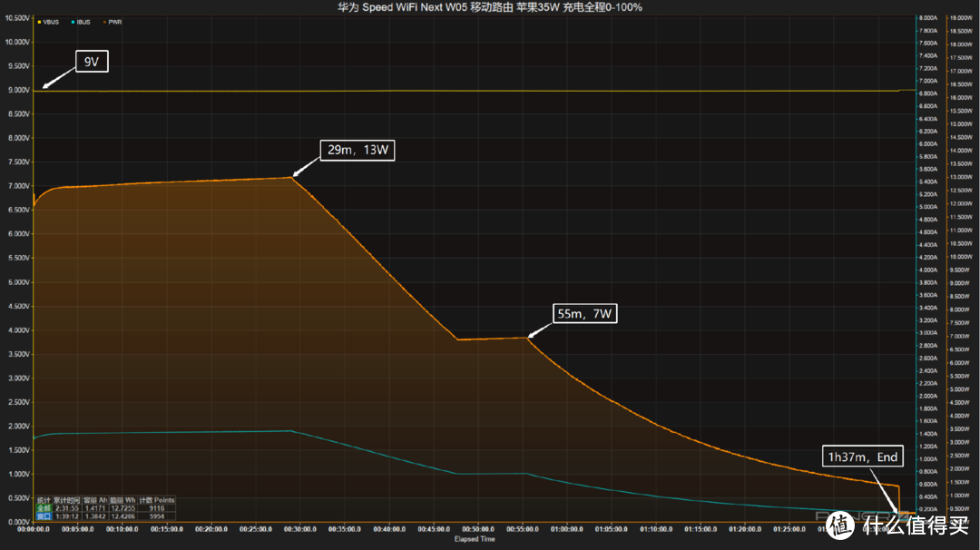Click the 10.000W label on power axis

961,257
